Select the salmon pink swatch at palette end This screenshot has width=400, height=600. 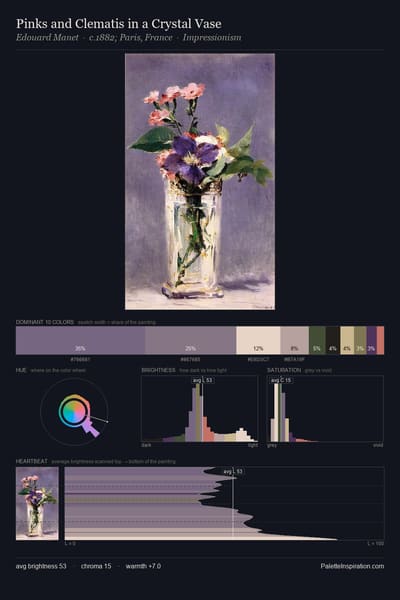click(x=380, y=340)
